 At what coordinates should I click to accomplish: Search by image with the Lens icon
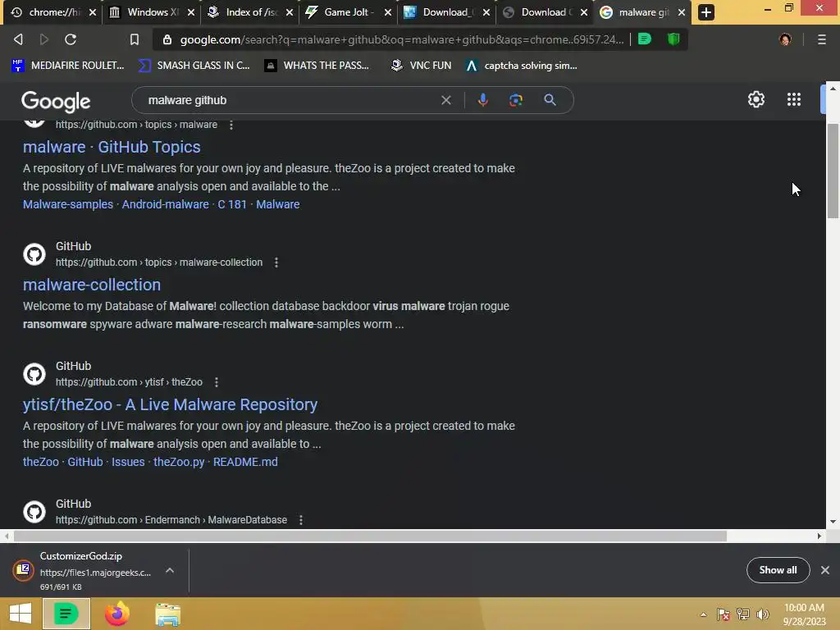(515, 100)
